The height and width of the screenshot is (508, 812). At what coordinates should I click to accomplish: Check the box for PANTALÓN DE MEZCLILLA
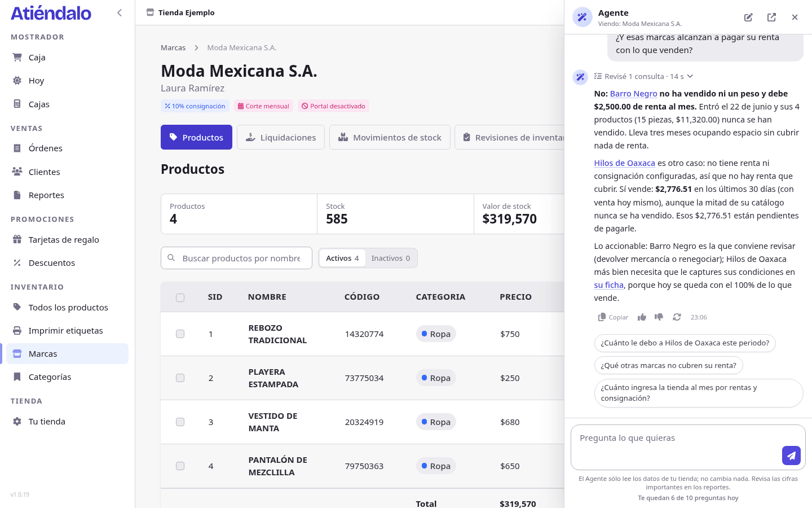(x=180, y=466)
